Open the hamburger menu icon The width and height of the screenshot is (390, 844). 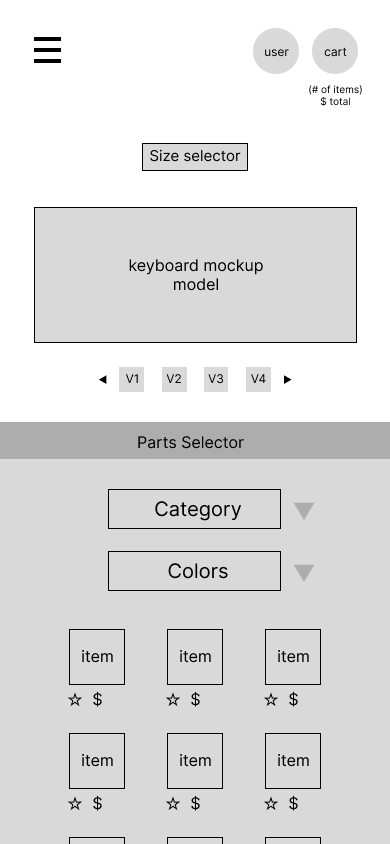pos(47,50)
